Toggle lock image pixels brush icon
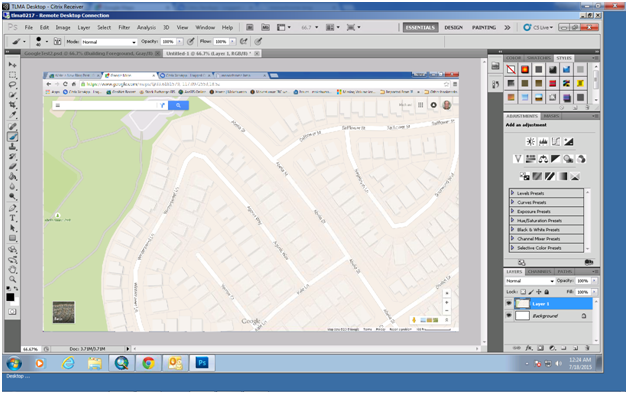 click(x=531, y=292)
